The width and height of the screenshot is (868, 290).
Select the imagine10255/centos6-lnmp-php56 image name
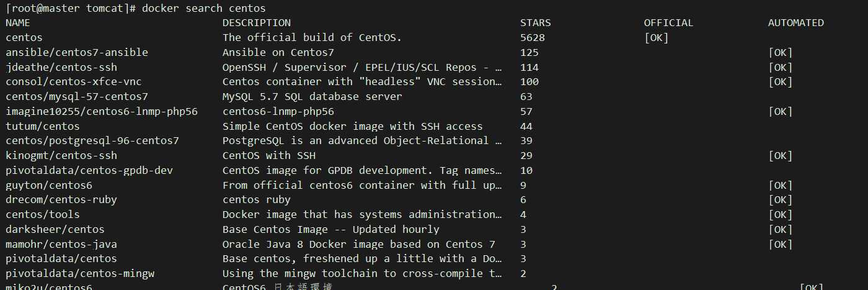click(102, 111)
